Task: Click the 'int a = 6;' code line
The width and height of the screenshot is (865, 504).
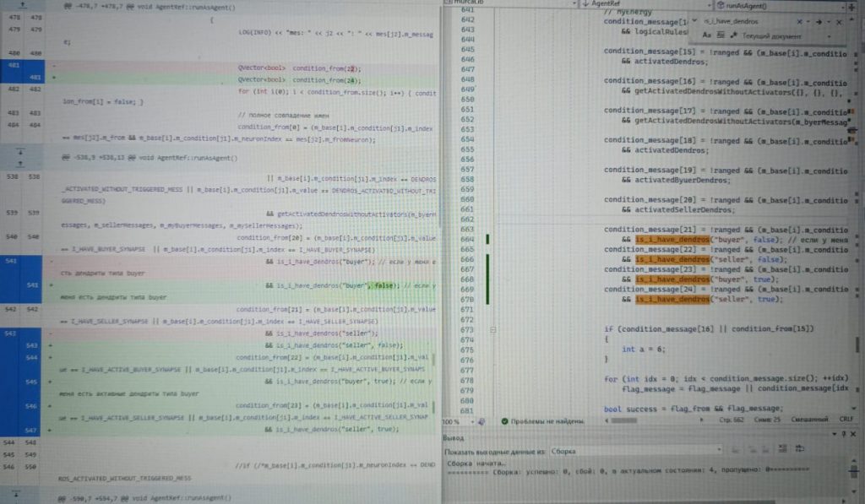Action: click(x=643, y=349)
